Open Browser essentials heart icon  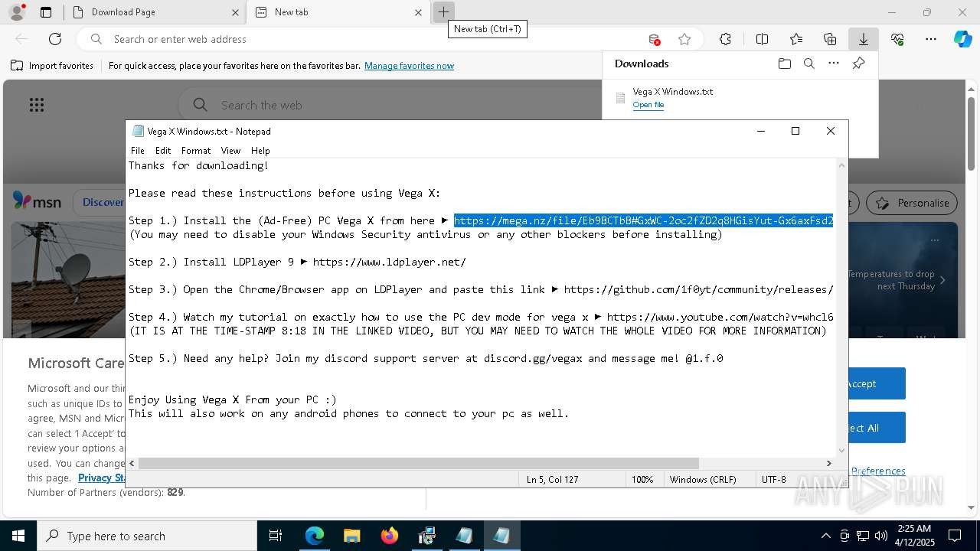pyautogui.click(x=897, y=39)
